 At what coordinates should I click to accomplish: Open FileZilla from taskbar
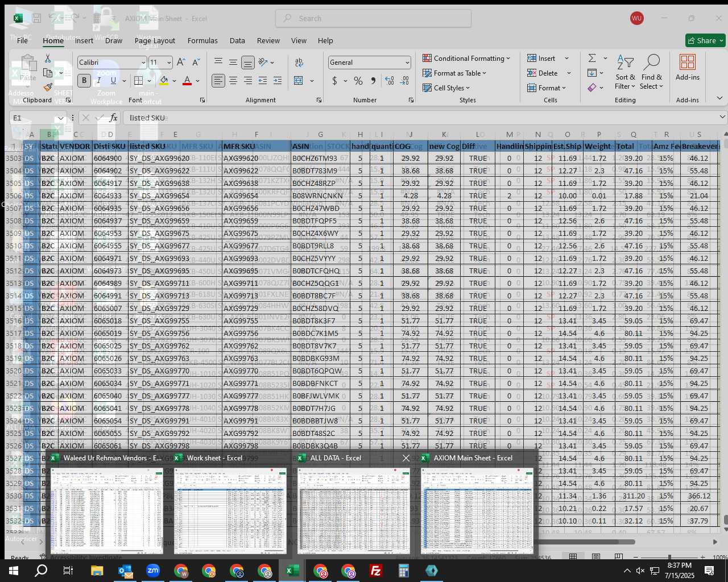pyautogui.click(x=376, y=571)
